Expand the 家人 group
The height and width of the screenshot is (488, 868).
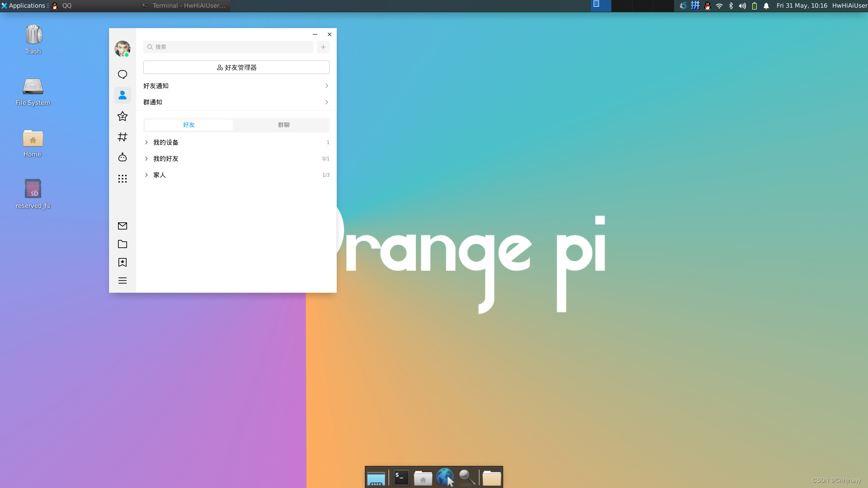pyautogui.click(x=146, y=175)
